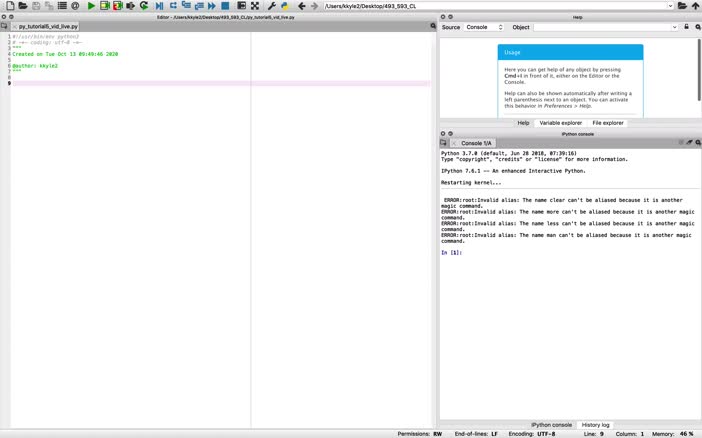Expand the Object field history dropdown
The width and height of the screenshot is (702, 438).
click(674, 27)
